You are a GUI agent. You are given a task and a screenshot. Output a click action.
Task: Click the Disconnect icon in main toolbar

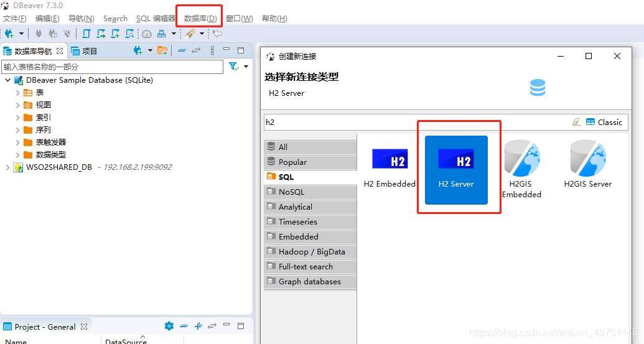pyautogui.click(x=67, y=34)
